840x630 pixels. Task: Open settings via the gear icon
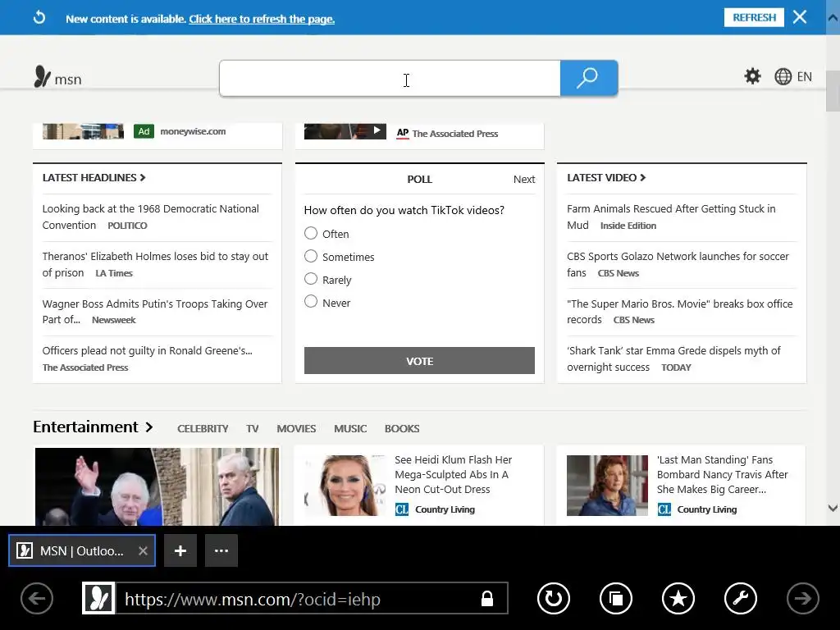[x=753, y=76]
